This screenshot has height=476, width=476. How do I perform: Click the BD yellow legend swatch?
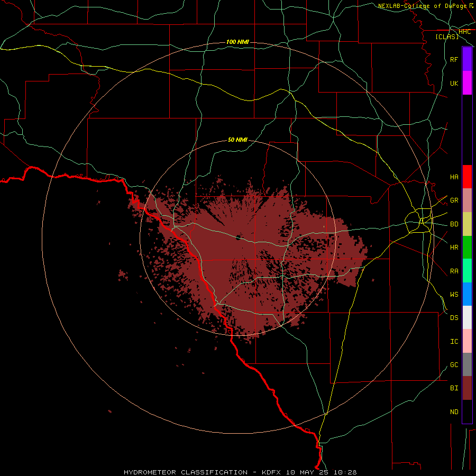click(x=467, y=224)
